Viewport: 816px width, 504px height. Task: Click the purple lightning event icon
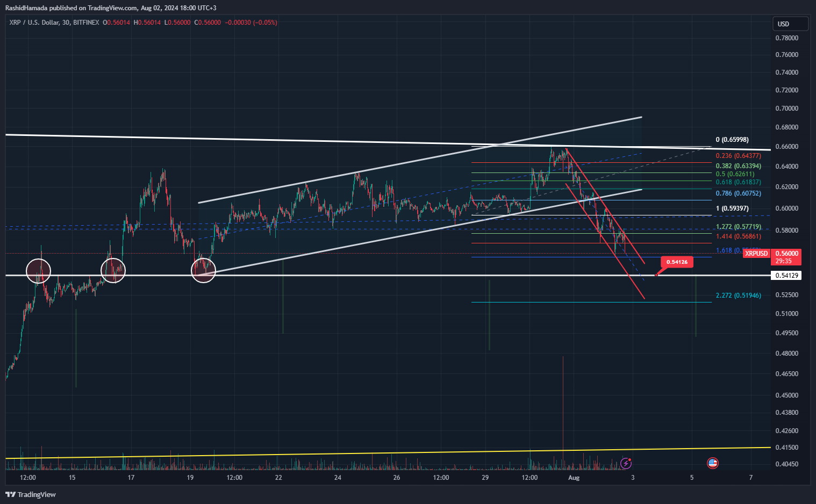(x=626, y=463)
